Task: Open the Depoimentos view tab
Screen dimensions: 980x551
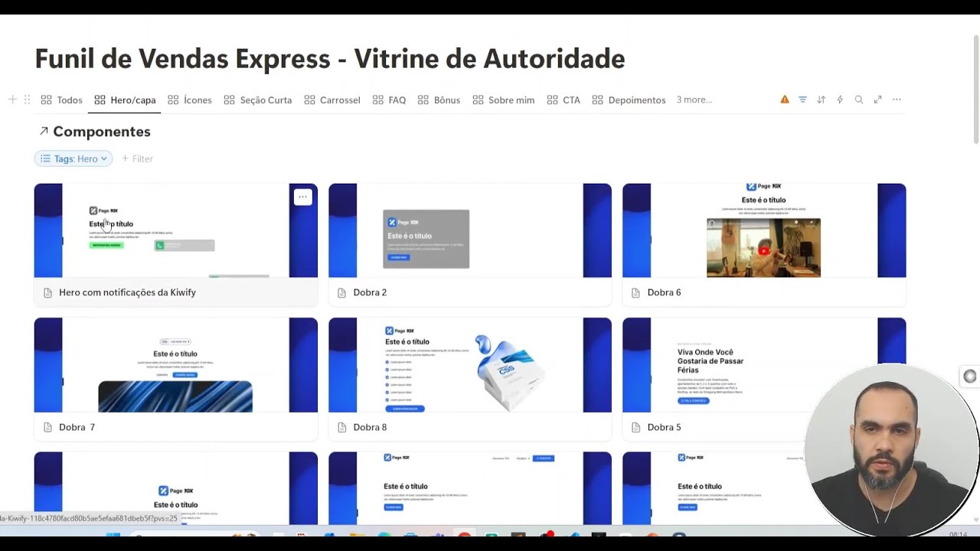Action: coord(629,100)
